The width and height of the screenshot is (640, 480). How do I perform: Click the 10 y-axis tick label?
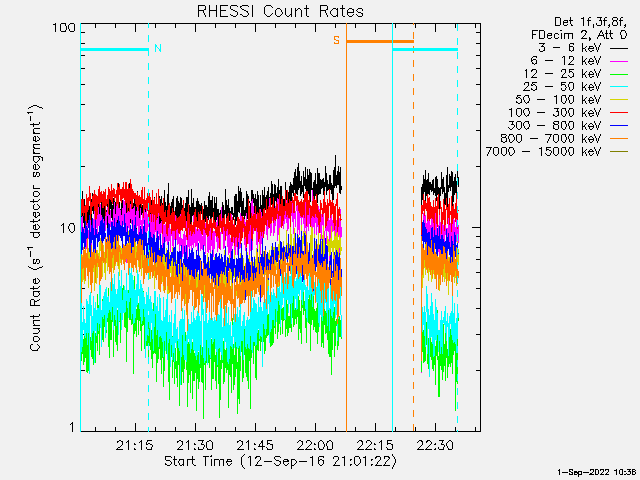pos(68,228)
